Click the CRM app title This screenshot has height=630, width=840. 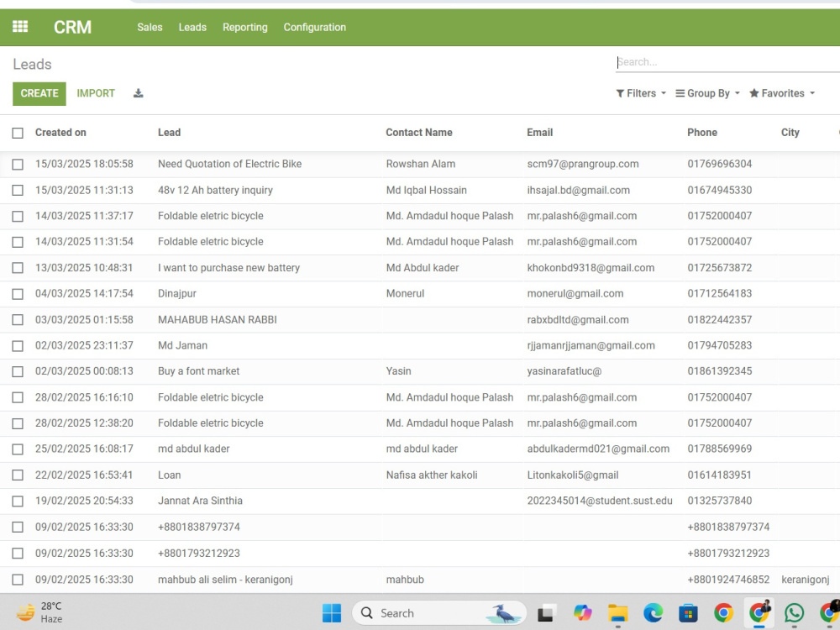tap(72, 28)
